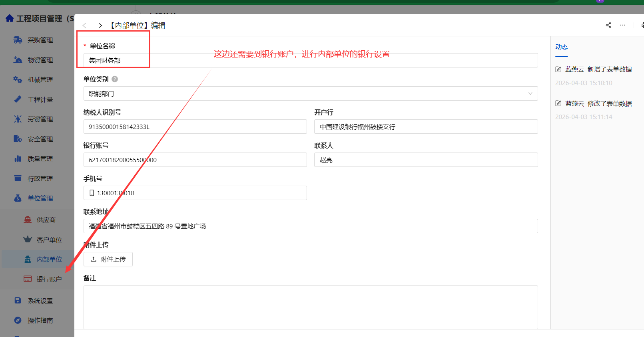
Task: Go to the next record arrow
Action: pyautogui.click(x=100, y=25)
